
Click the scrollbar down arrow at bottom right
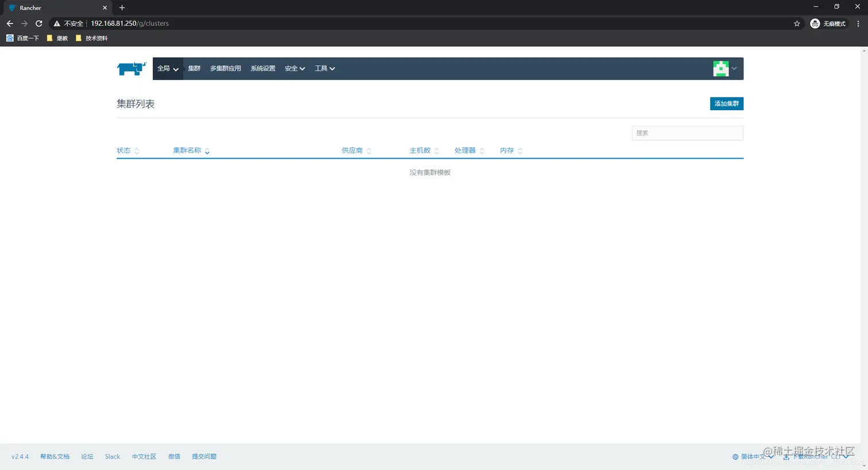864,466
